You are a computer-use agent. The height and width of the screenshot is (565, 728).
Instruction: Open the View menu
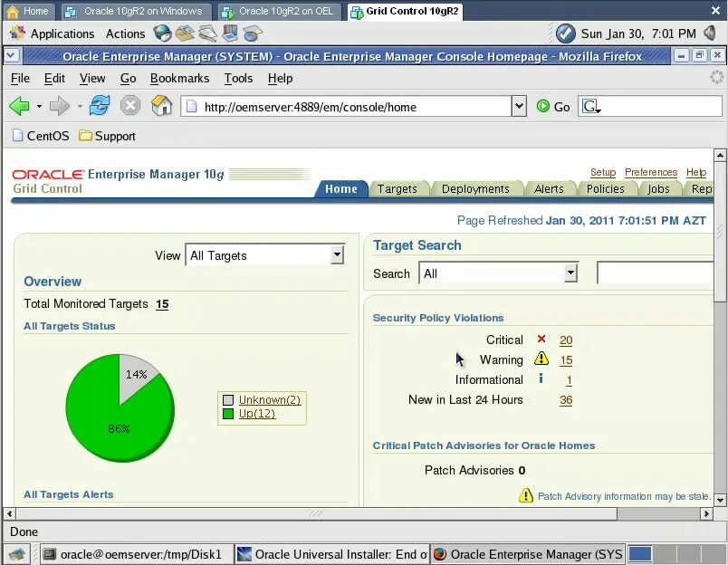[x=92, y=79]
